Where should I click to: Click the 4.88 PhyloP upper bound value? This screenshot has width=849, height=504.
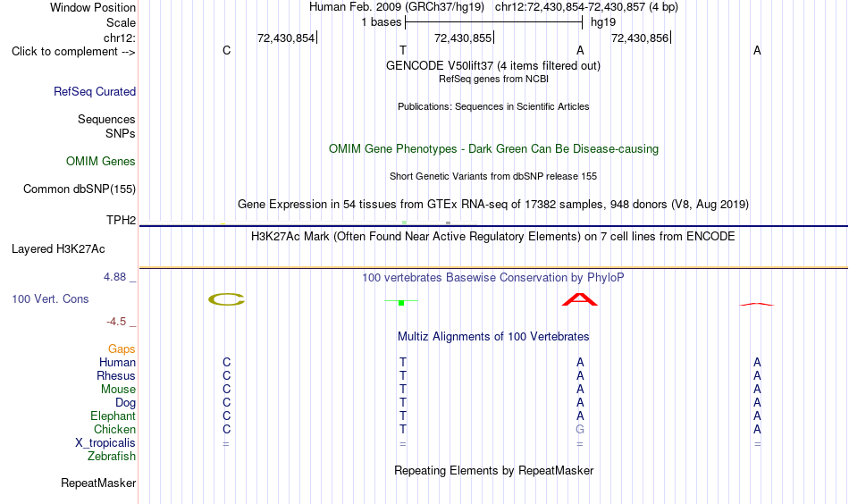tap(114, 277)
